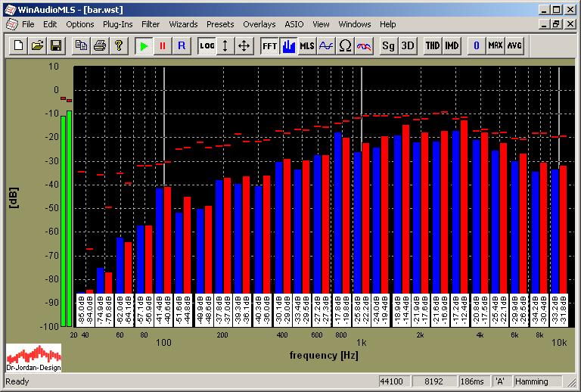Toggle LOG frequency axis scaling
Viewport: 581px width, 392px height.
(207, 45)
